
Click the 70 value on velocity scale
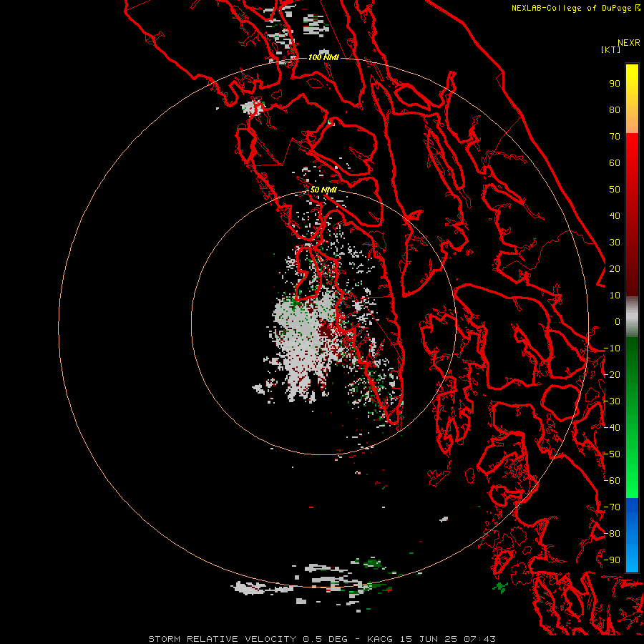click(x=615, y=137)
